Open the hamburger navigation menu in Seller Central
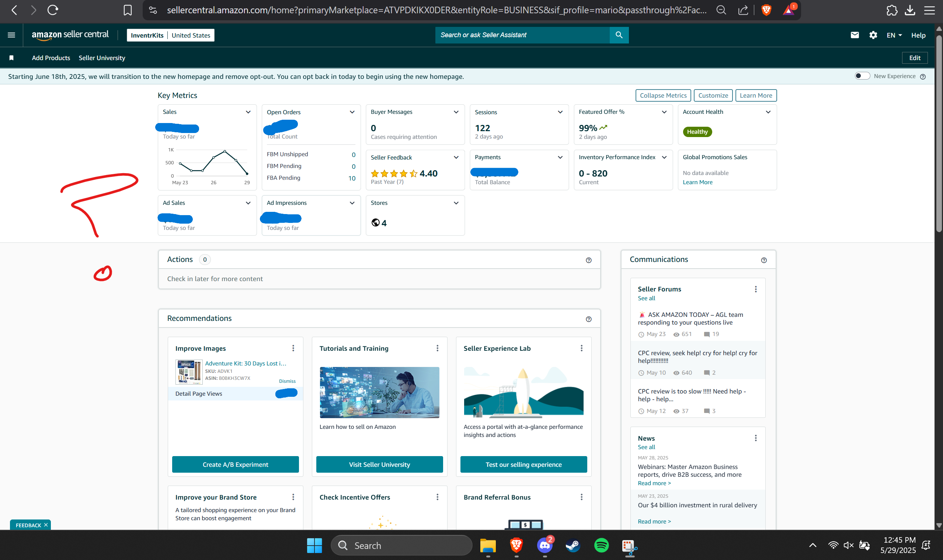943x560 pixels. point(11,35)
